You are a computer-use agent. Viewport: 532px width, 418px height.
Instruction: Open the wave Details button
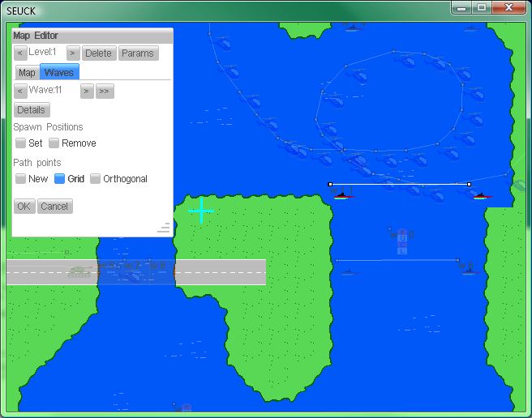(x=32, y=110)
